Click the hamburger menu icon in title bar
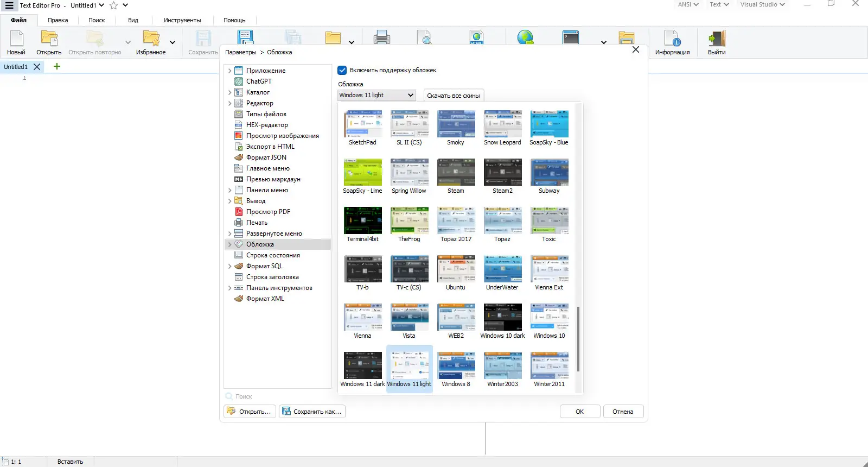This screenshot has height=467, width=868. [9, 5]
